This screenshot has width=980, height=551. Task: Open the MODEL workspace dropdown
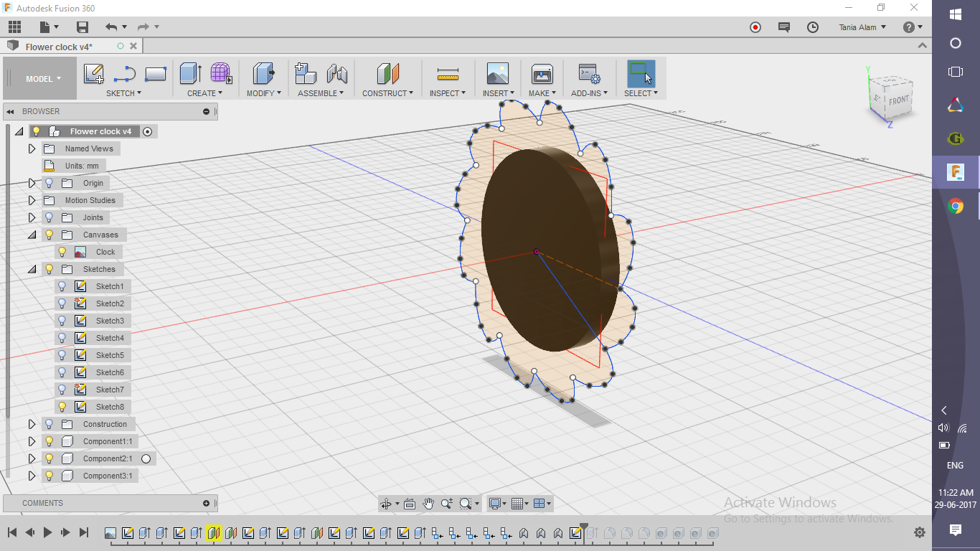pyautogui.click(x=43, y=79)
